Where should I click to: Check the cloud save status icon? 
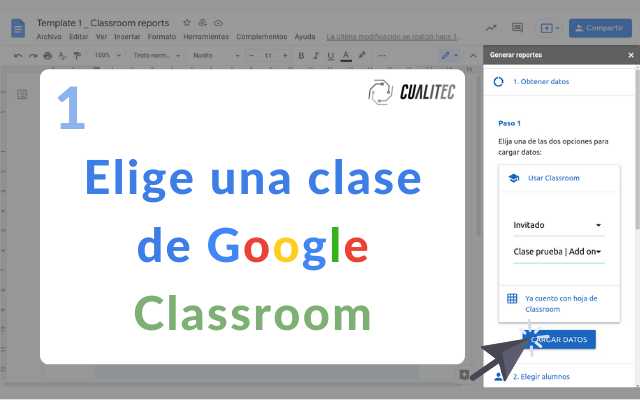point(218,23)
